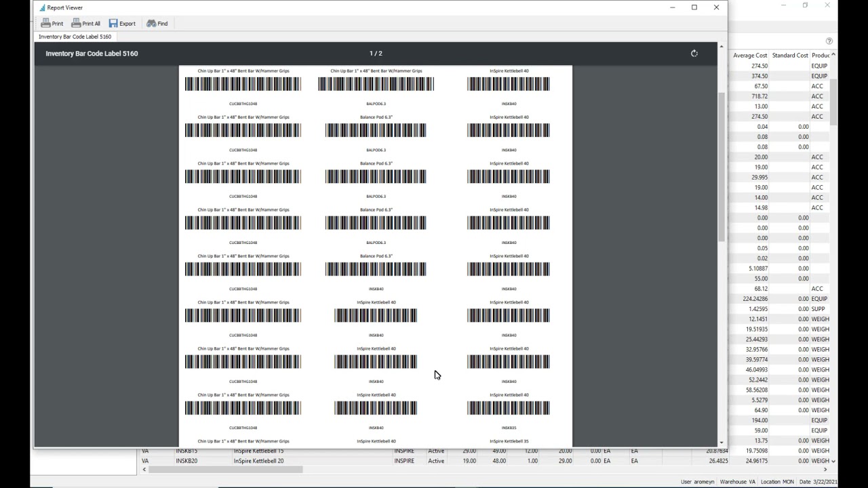Click the 46.04993 average cost cell
Screen dimensions: 868x488
tap(749, 370)
